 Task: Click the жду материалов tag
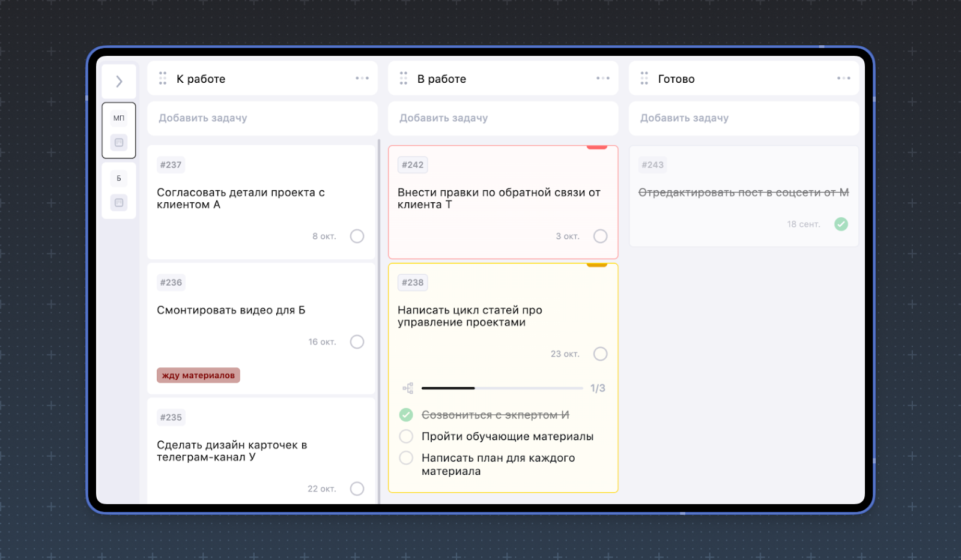coord(198,376)
